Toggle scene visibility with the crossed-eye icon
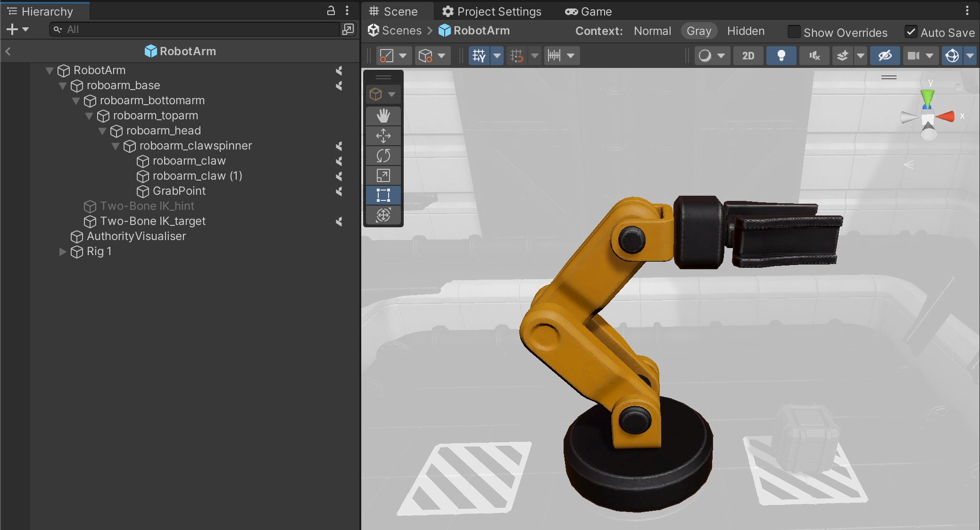Image resolution: width=980 pixels, height=530 pixels. 885,56
